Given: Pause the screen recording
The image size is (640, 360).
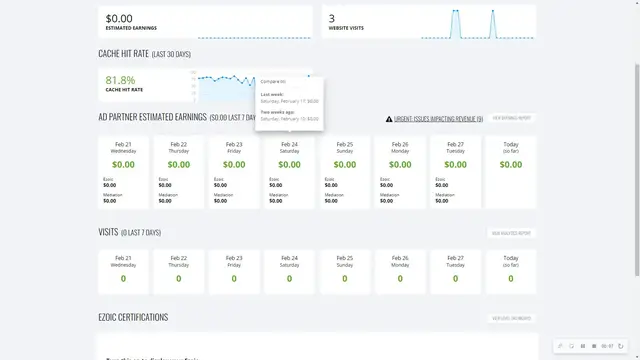Looking at the screenshot, I should tap(583, 346).
